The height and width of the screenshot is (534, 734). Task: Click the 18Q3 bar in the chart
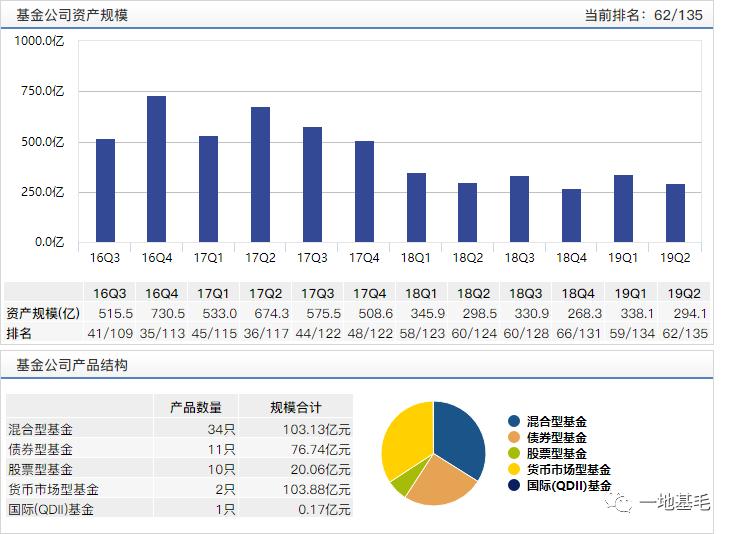(x=519, y=209)
